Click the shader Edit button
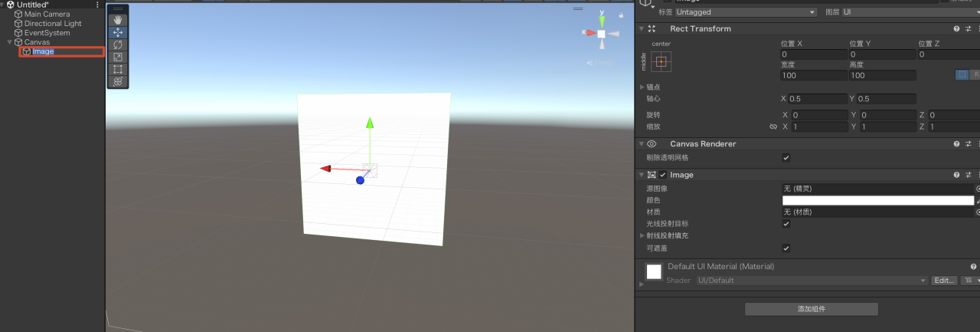This screenshot has height=332, width=980. 944,281
